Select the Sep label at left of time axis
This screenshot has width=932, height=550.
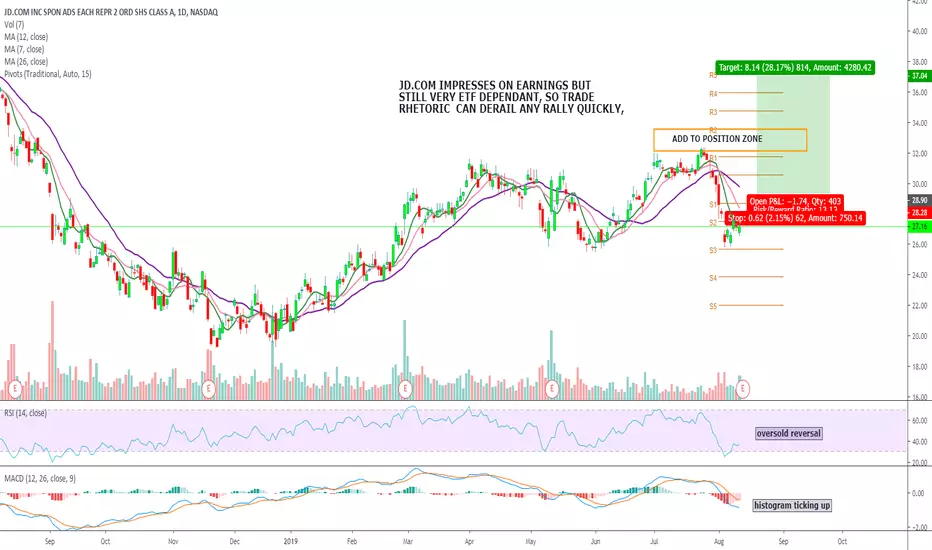(50, 541)
